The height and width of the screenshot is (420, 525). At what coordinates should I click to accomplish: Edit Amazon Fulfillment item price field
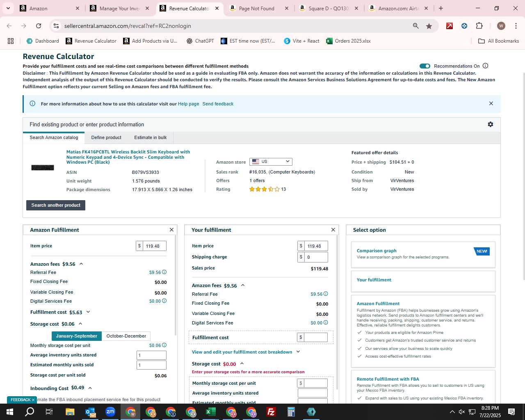155,246
